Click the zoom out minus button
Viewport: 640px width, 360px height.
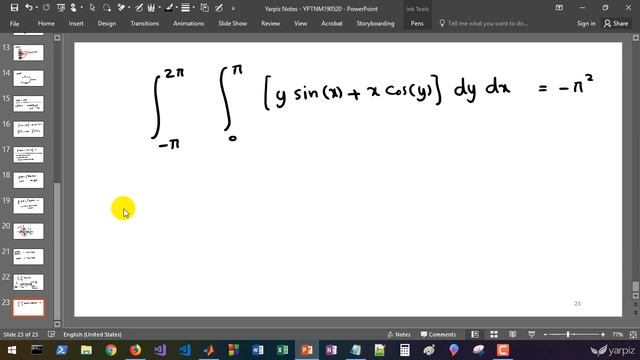(x=546, y=334)
